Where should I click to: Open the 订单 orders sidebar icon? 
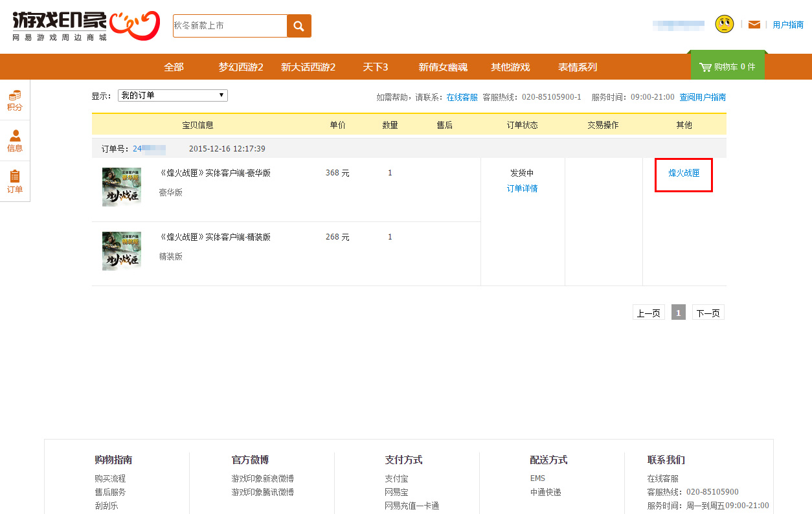click(x=15, y=182)
